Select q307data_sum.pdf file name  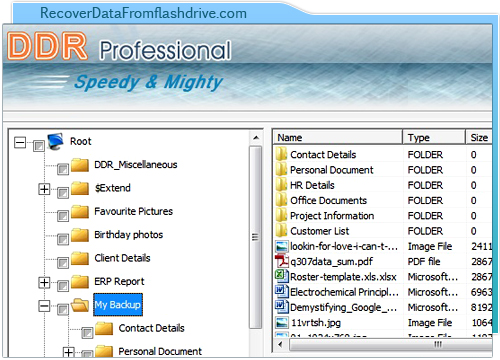pyautogui.click(x=331, y=262)
